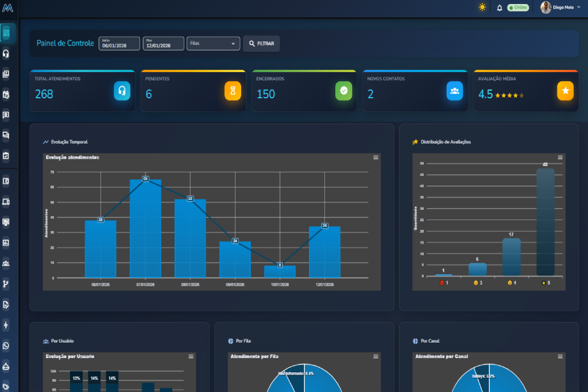Open the Filas dropdown
This screenshot has width=588, height=392.
pyautogui.click(x=213, y=43)
